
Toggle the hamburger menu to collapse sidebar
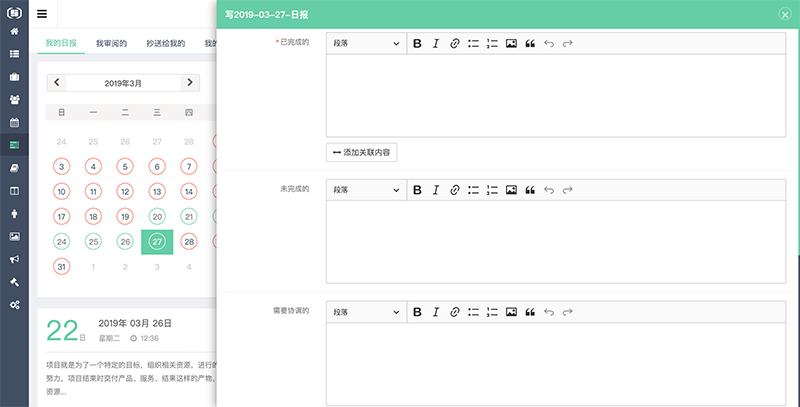click(x=41, y=14)
